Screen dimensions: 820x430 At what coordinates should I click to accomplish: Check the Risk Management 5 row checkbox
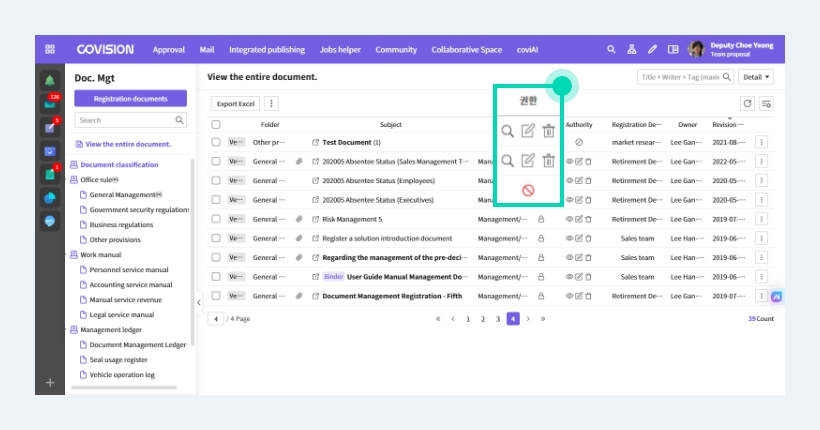216,219
